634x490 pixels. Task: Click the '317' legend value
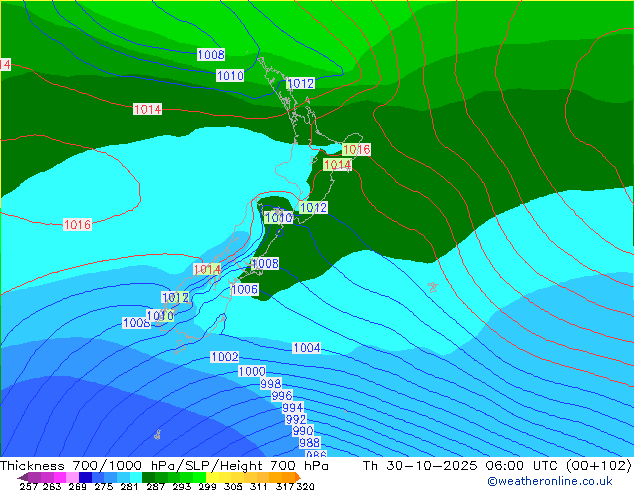coord(285,486)
